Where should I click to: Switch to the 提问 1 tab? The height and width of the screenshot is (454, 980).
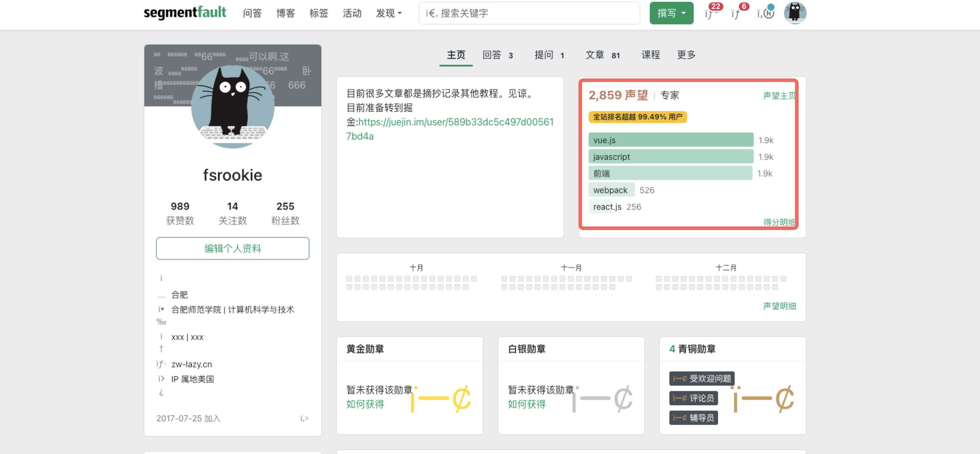pyautogui.click(x=549, y=55)
